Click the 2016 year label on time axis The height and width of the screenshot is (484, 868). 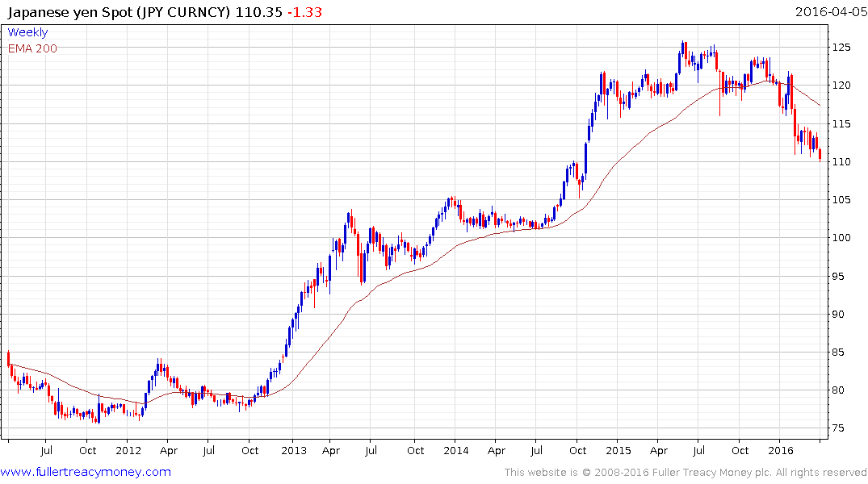click(781, 450)
